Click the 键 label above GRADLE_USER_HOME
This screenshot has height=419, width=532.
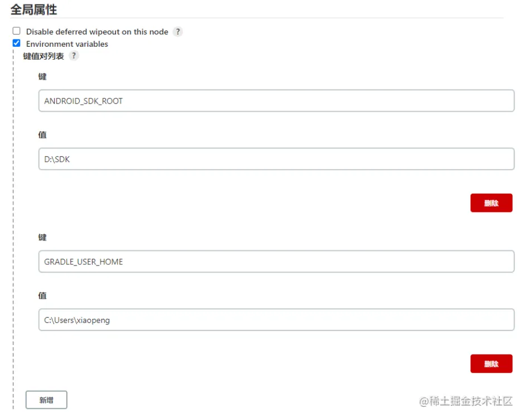pyautogui.click(x=42, y=237)
